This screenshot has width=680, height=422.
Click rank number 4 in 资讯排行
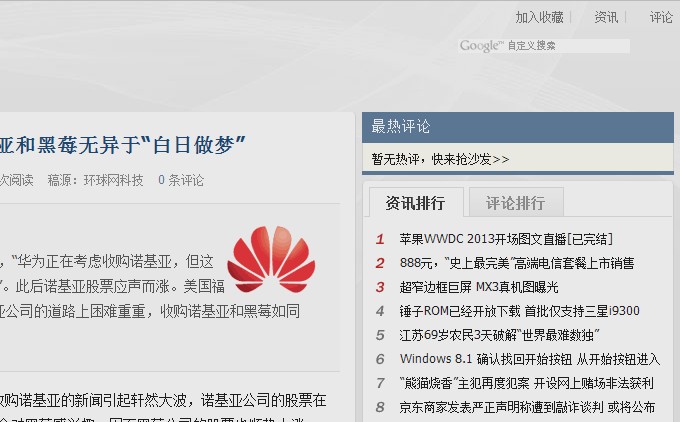point(380,311)
